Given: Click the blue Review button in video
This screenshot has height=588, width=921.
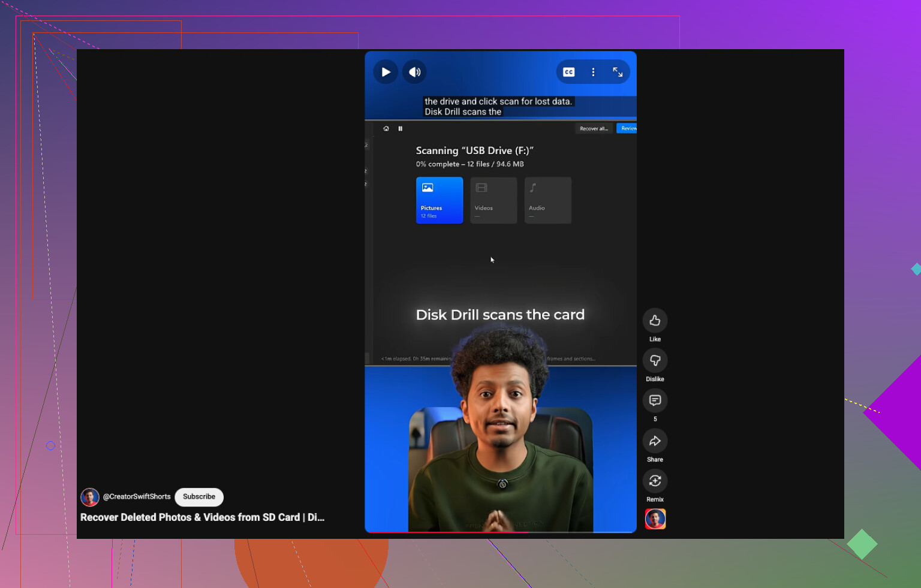Looking at the screenshot, I should (x=627, y=128).
